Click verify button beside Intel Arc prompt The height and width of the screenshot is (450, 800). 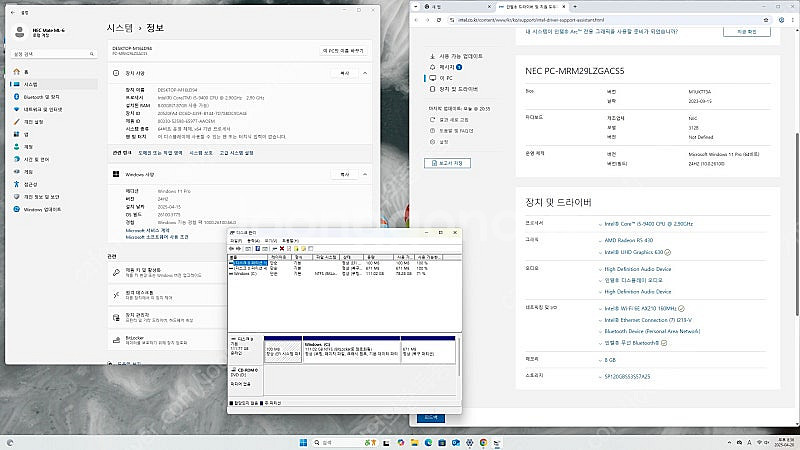747,32
